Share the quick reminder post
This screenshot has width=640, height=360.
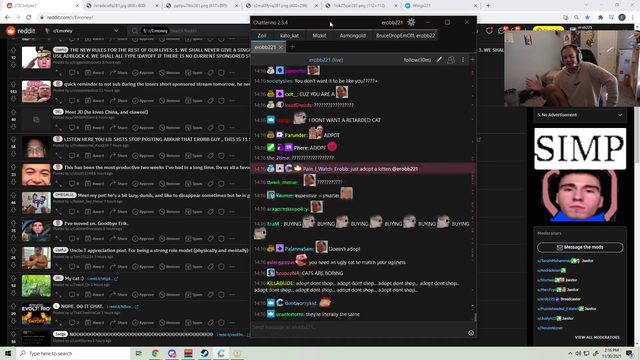118,100
